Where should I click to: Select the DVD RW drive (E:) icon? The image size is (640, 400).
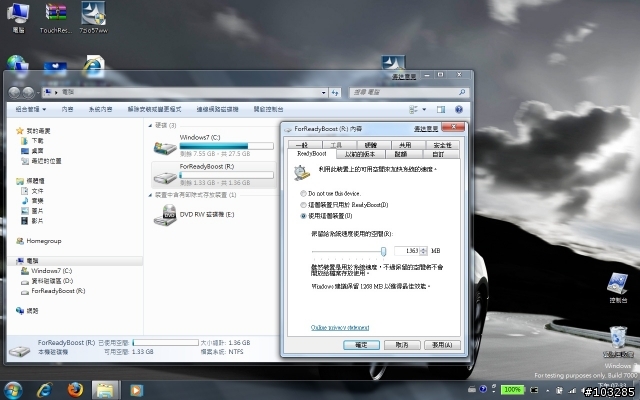pos(165,215)
